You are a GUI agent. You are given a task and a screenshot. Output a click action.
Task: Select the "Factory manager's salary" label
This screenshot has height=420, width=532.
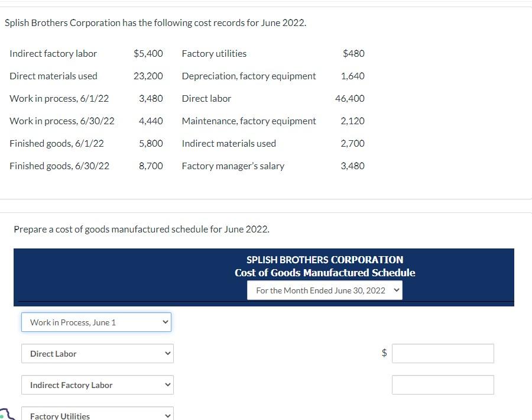233,166
